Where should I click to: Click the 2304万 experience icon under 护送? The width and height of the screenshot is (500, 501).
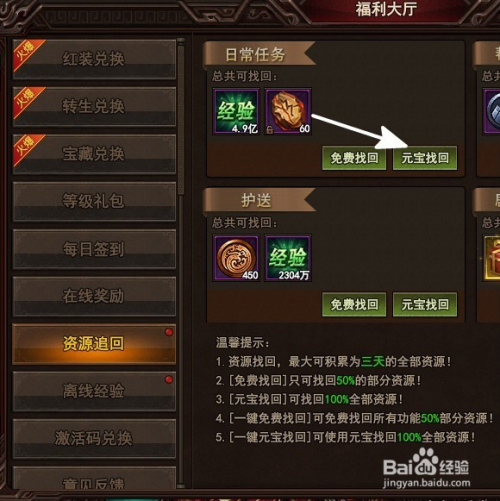click(x=288, y=258)
